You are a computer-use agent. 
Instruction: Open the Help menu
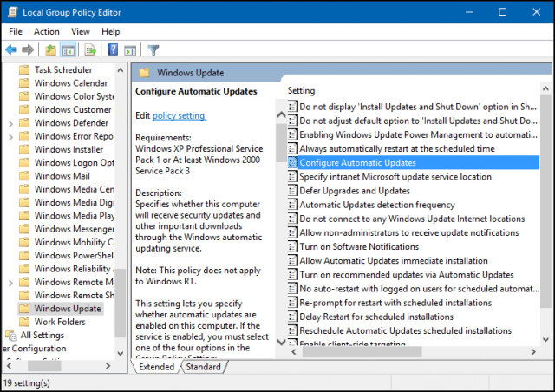coord(110,31)
